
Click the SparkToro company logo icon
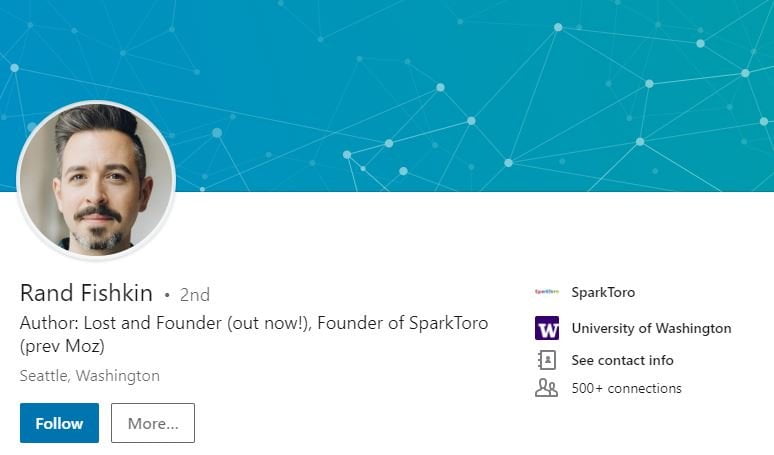[546, 292]
